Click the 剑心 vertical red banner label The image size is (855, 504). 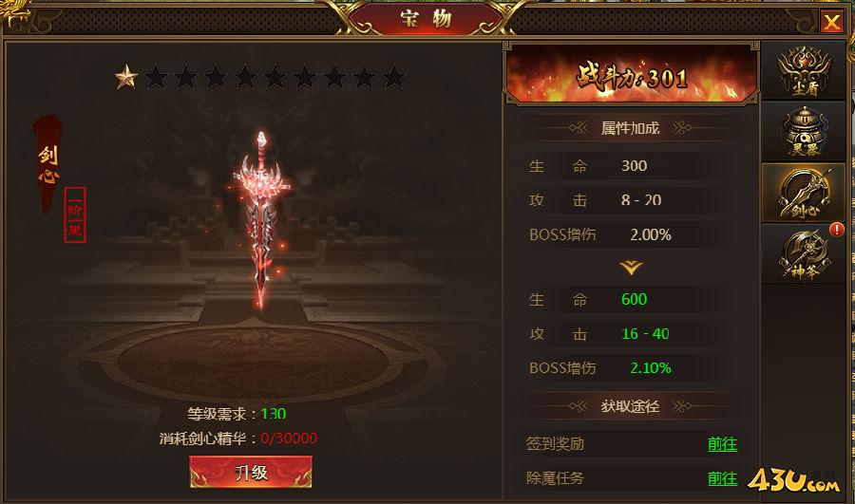(48, 163)
